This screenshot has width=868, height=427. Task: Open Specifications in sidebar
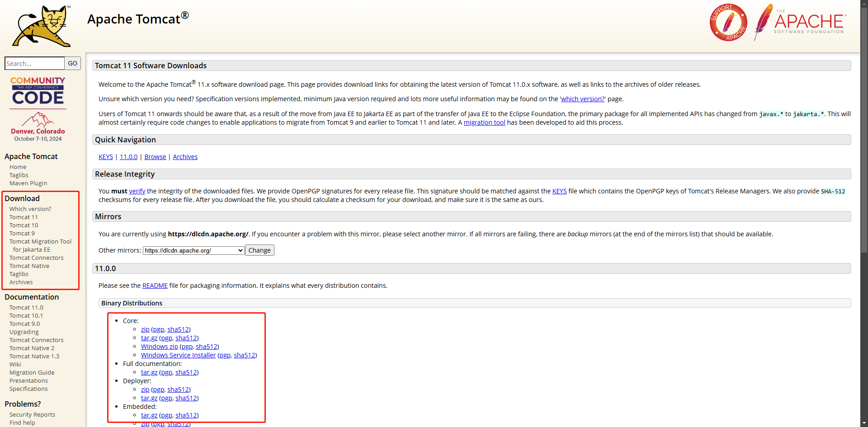(28, 389)
